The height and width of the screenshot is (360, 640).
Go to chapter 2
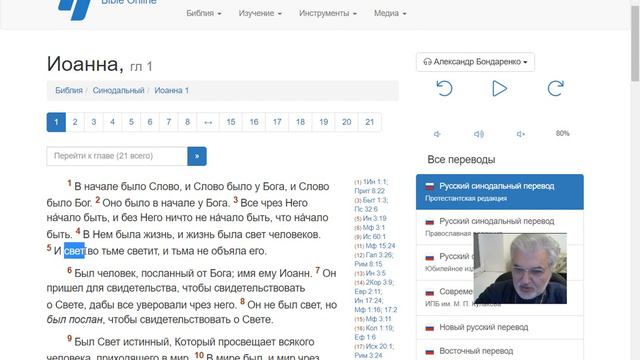click(x=75, y=122)
